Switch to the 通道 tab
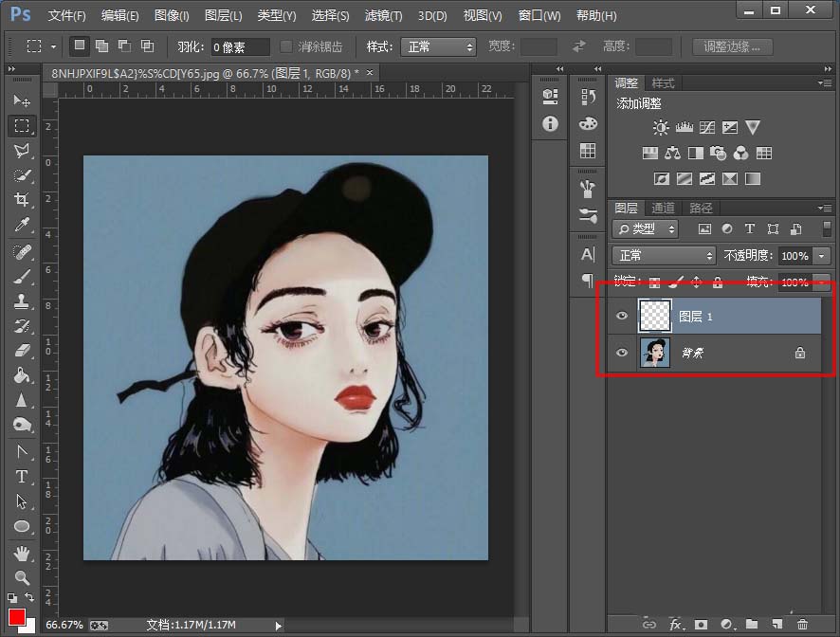This screenshot has height=637, width=840. coord(663,208)
